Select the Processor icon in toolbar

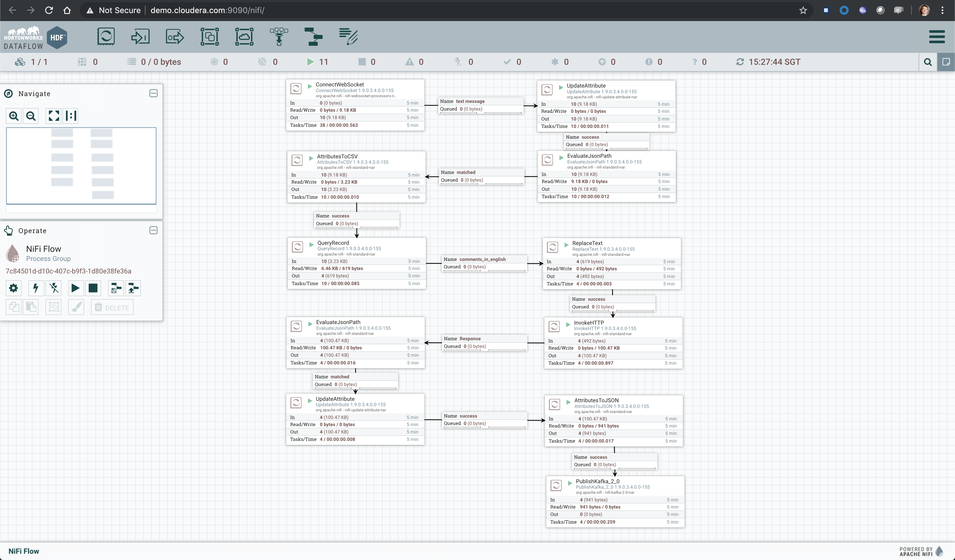[106, 37]
